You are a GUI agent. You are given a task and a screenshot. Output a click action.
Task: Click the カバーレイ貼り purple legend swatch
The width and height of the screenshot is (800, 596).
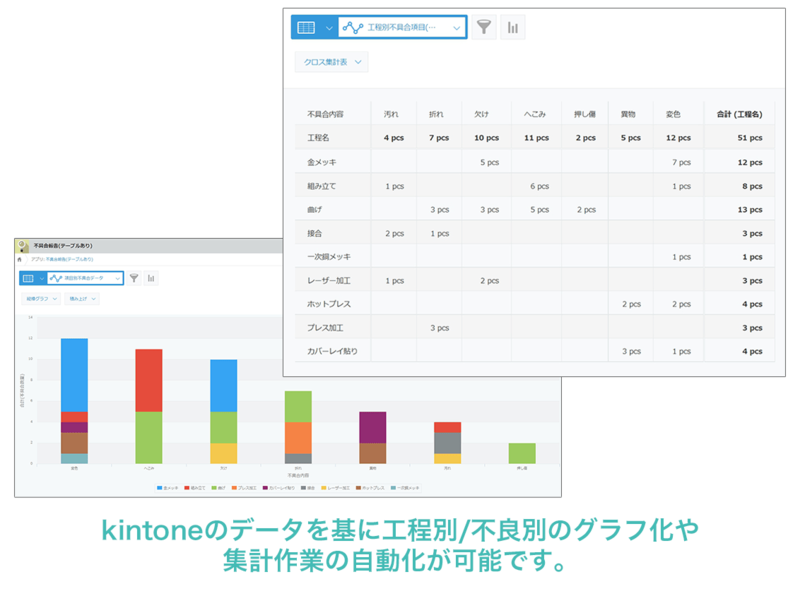[265, 488]
